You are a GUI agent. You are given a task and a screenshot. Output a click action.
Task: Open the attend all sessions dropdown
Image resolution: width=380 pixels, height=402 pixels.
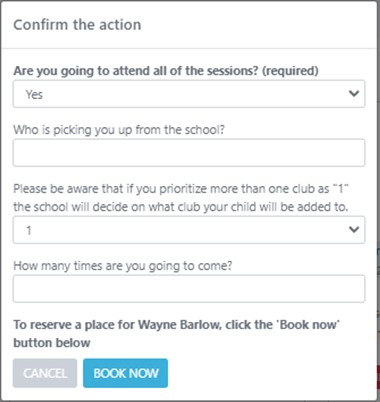189,94
